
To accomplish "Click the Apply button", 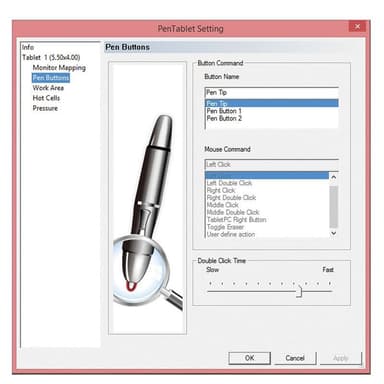I will pos(341,358).
